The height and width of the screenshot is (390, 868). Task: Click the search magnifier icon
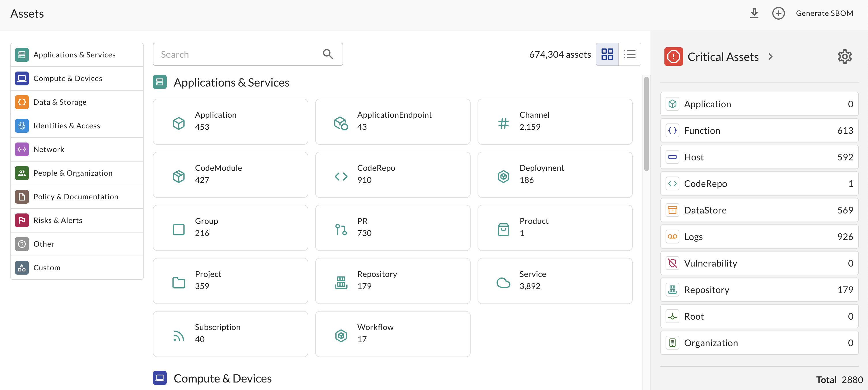(328, 54)
